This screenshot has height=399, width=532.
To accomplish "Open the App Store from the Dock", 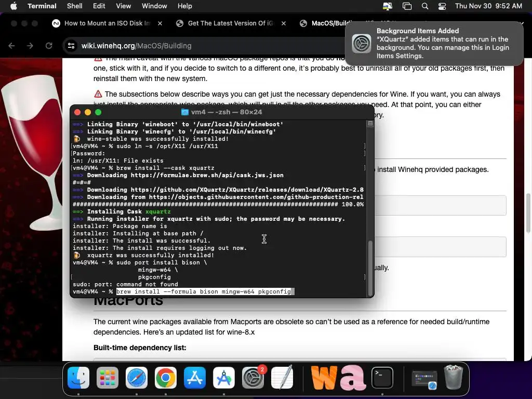I will point(195,378).
